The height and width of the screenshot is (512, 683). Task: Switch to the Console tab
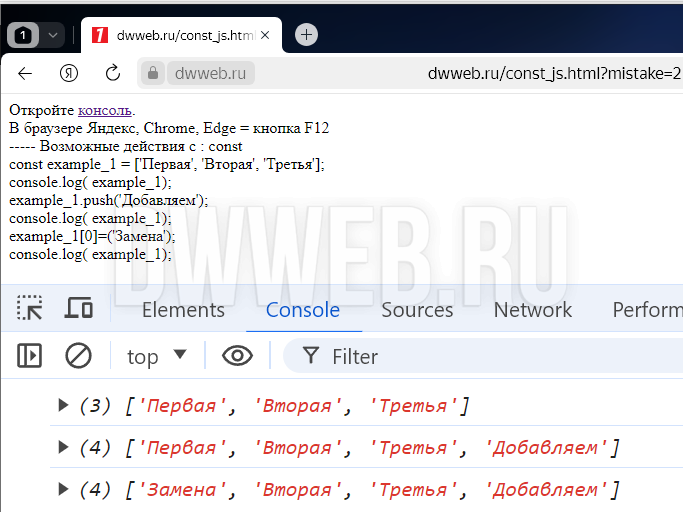click(303, 310)
